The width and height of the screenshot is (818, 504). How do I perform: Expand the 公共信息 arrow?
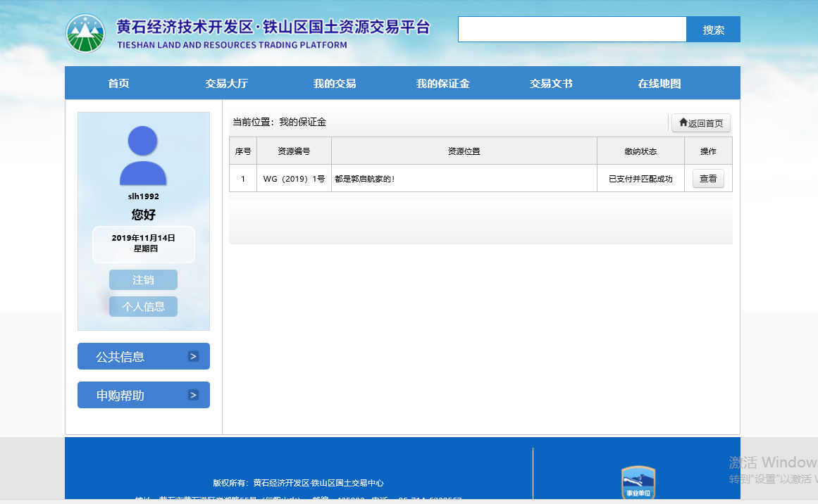[193, 356]
